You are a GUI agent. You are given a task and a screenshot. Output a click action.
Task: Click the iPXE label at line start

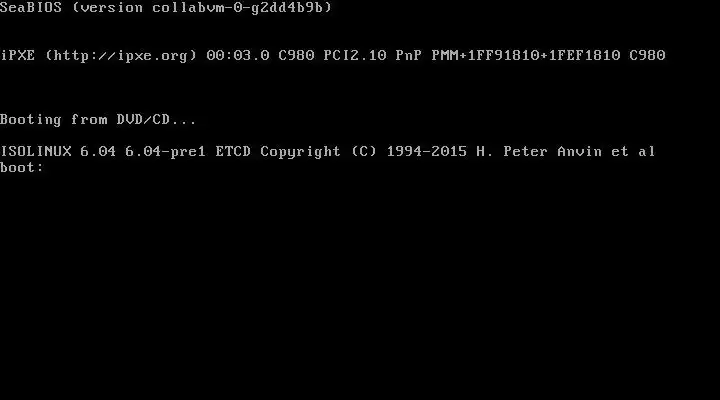(17, 55)
